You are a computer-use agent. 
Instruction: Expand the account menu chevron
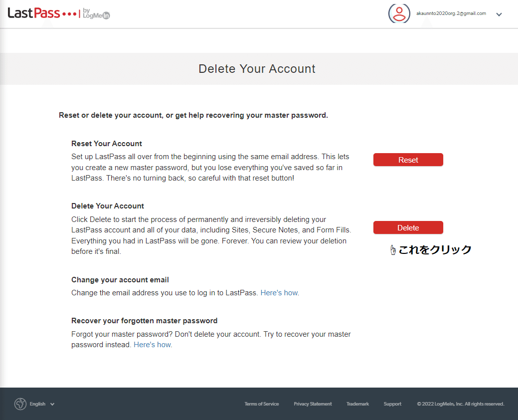(x=499, y=14)
